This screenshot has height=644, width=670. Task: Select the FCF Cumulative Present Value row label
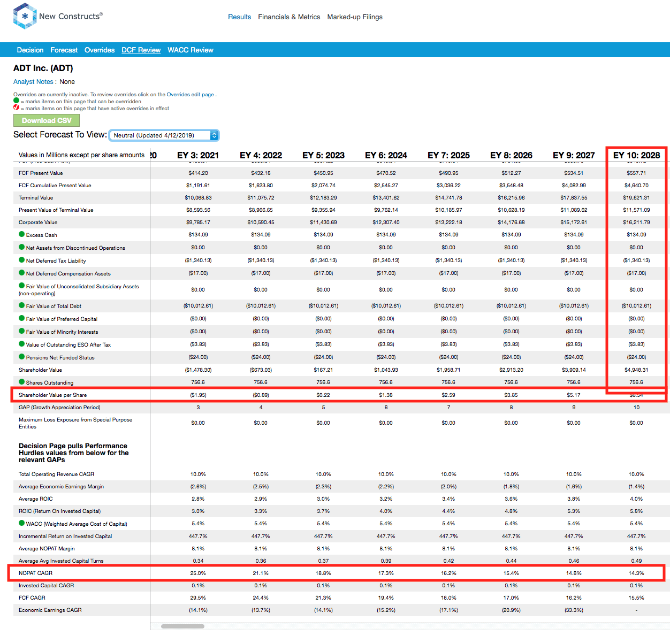(x=55, y=186)
